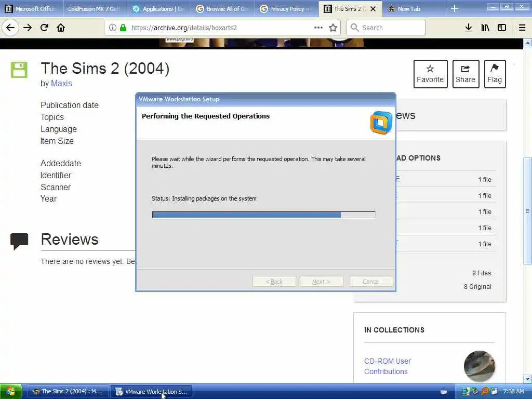Open the Maxis creator link
532x399 pixels.
pyautogui.click(x=61, y=84)
